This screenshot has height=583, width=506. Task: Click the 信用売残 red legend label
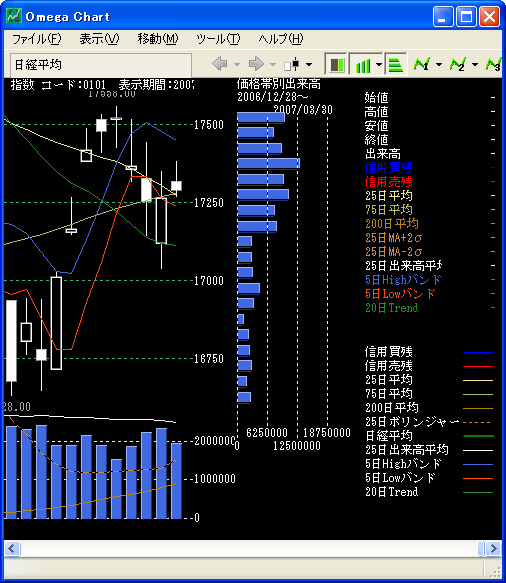(389, 182)
